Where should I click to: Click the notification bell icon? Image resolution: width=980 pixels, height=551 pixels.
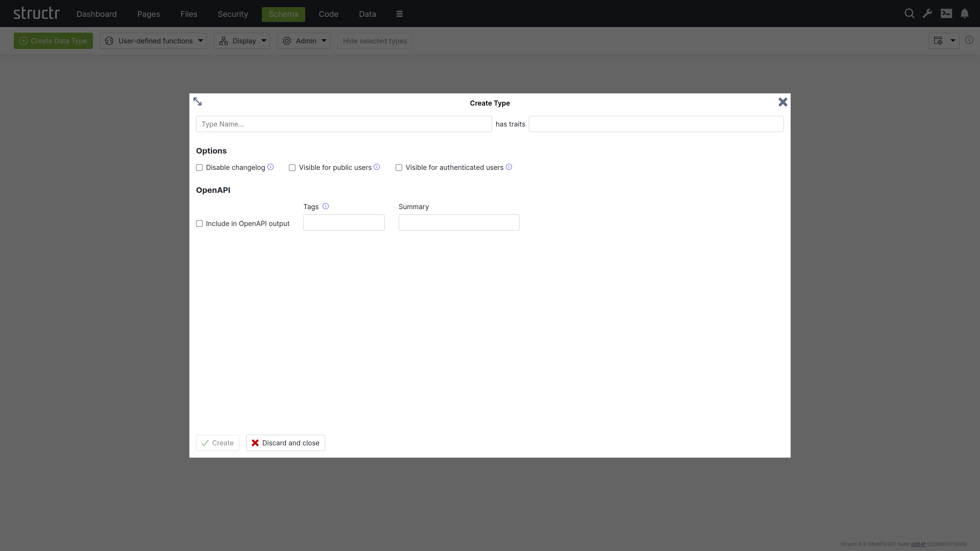click(965, 13)
